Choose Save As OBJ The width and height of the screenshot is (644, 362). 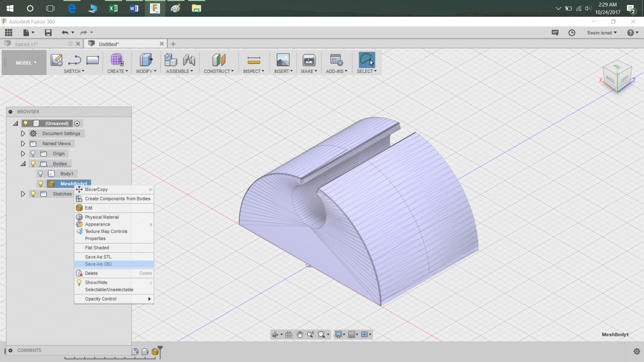point(114,264)
